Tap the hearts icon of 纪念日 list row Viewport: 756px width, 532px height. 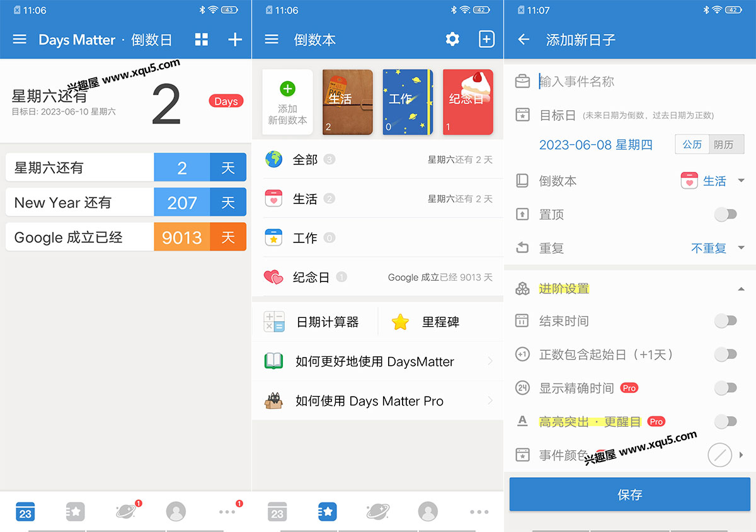point(274,277)
